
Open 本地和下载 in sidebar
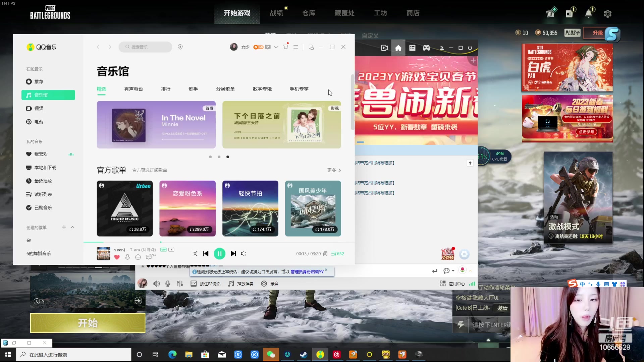pyautogui.click(x=48, y=168)
